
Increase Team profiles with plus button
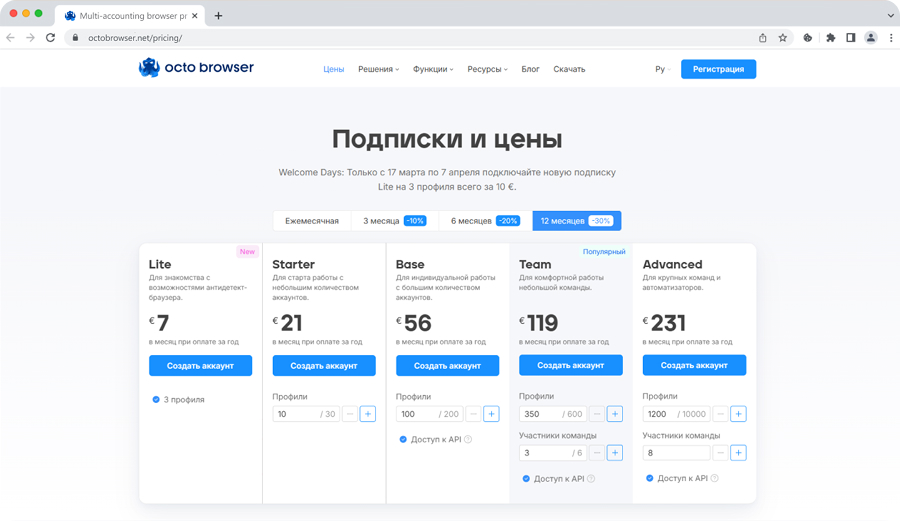[615, 414]
